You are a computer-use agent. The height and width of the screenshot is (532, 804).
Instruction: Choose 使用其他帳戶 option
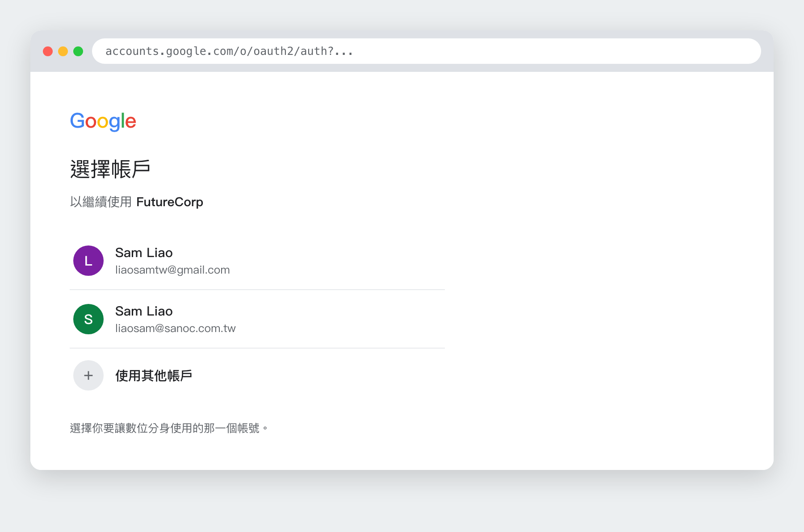pyautogui.click(x=257, y=375)
